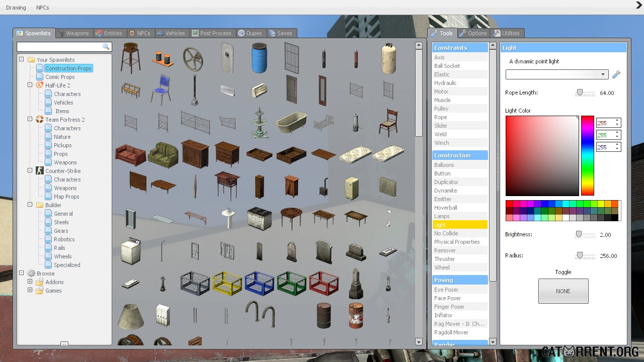Click the Half-Life 2 lambda icon
Screen dimensions: 644x362
coord(39,85)
